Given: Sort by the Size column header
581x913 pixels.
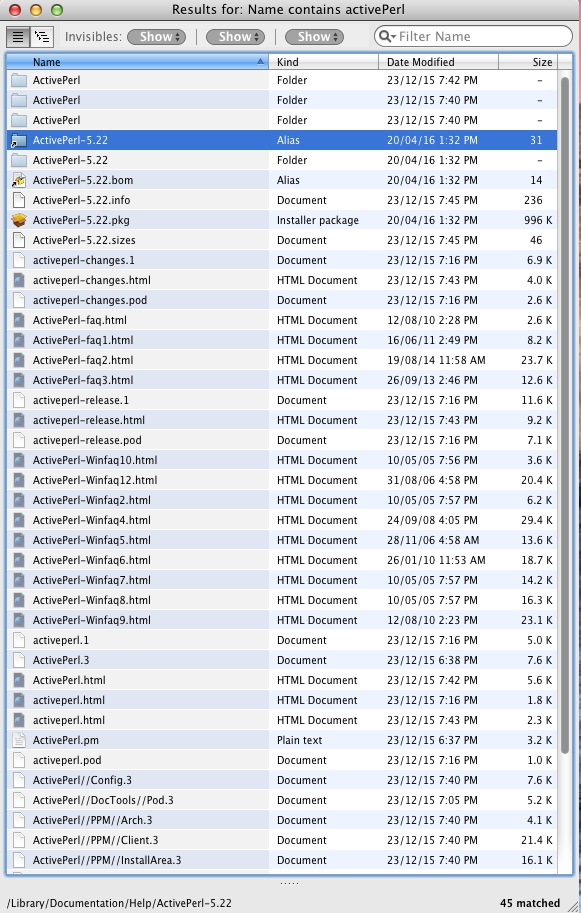Looking at the screenshot, I should (x=527, y=62).
